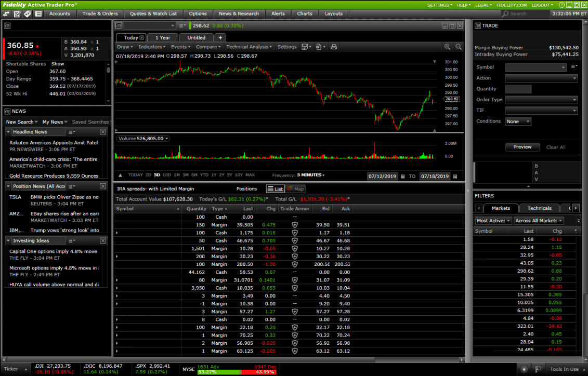The height and width of the screenshot is (376, 588).
Task: Toggle Show for Shortable Shares
Action: (x=57, y=63)
